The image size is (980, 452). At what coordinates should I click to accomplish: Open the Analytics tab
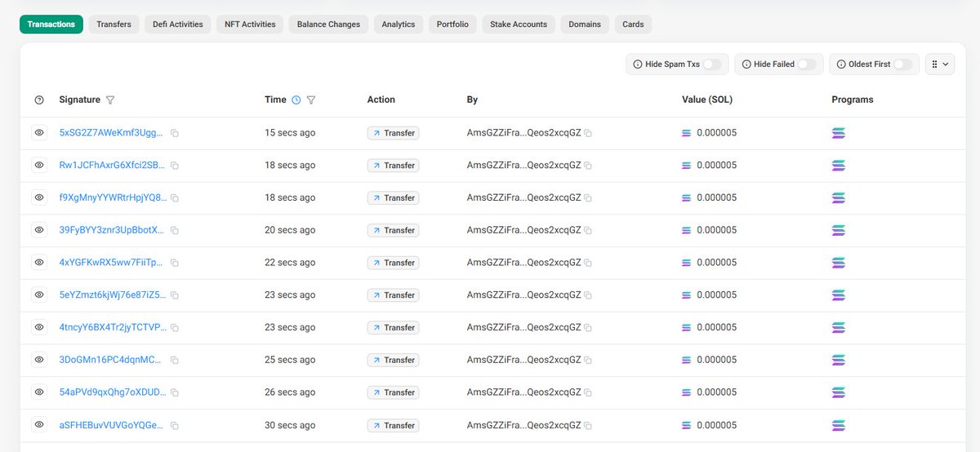point(399,24)
